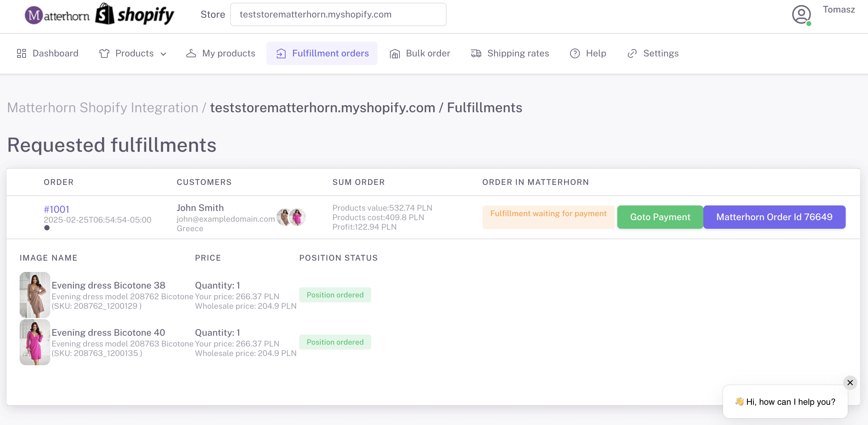Image resolution: width=868 pixels, height=425 pixels.
Task: Click the Fulfillments breadcrumb text
Action: pyautogui.click(x=485, y=108)
